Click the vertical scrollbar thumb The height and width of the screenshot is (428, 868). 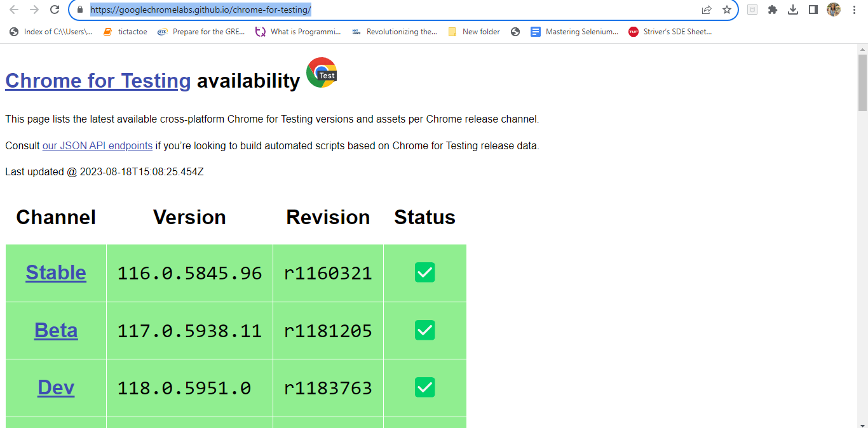pos(862,83)
